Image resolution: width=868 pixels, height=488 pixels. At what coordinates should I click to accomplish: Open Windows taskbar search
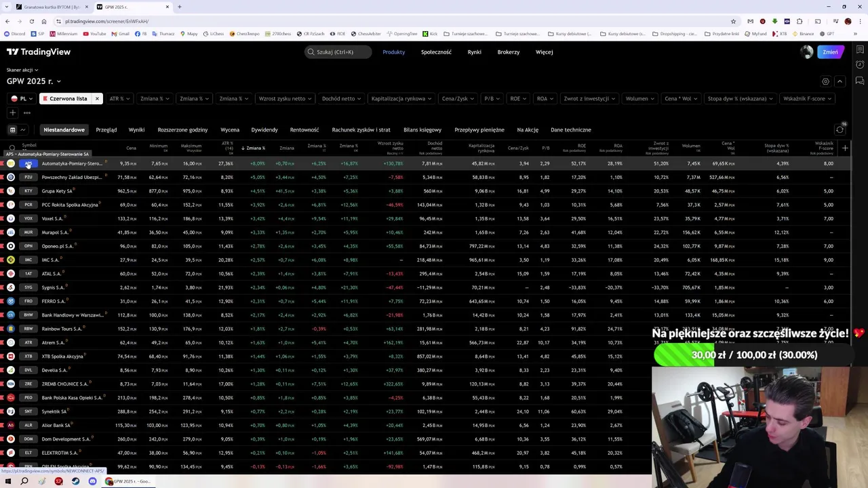(x=24, y=481)
